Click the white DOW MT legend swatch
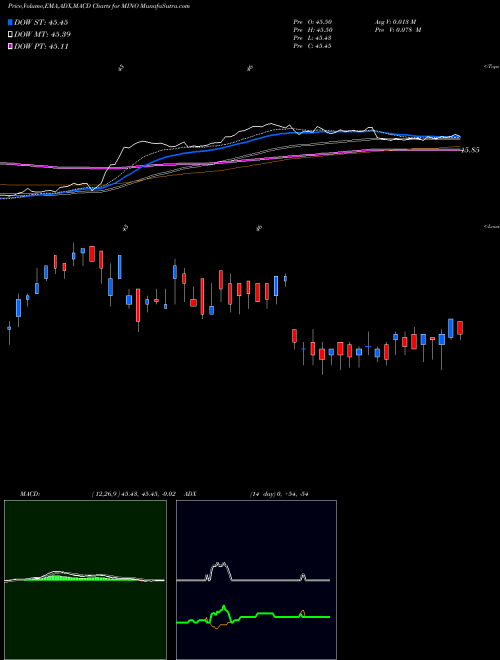 [10, 34]
